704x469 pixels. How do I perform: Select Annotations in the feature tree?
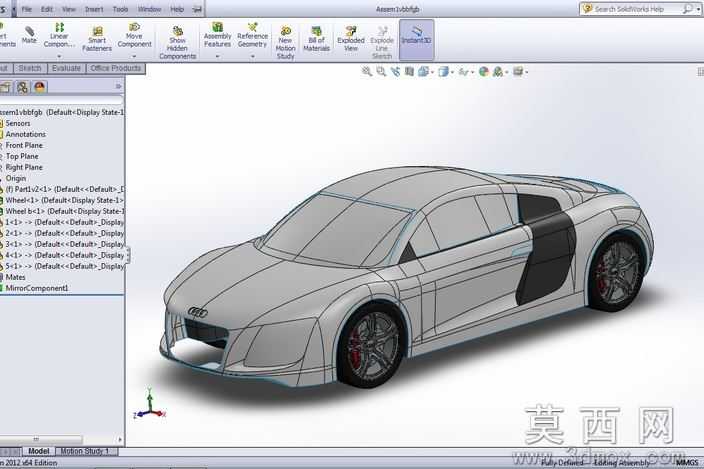click(26, 134)
